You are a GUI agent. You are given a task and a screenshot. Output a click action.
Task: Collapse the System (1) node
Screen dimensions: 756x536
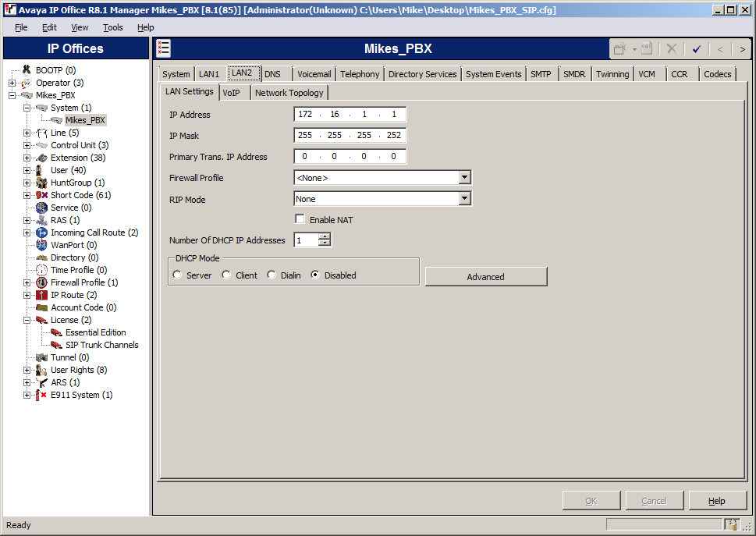[27, 108]
